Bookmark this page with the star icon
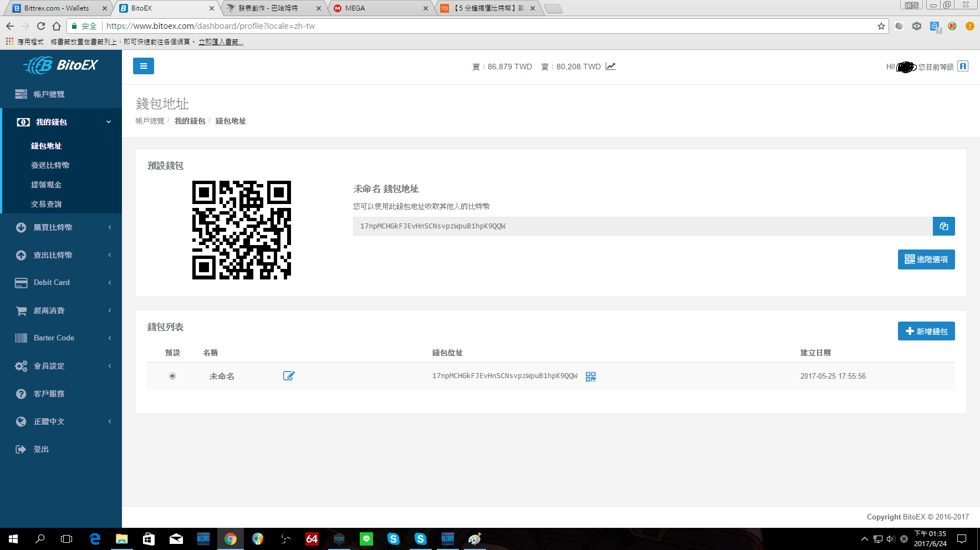This screenshot has height=550, width=980. pyautogui.click(x=881, y=26)
